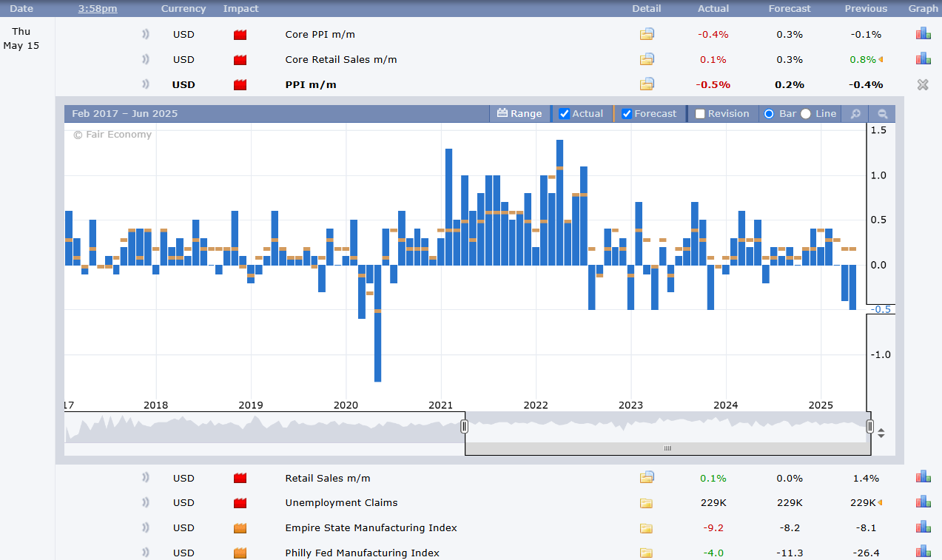Open the 3:58pm time settings link
The image size is (942, 560).
coord(97,9)
